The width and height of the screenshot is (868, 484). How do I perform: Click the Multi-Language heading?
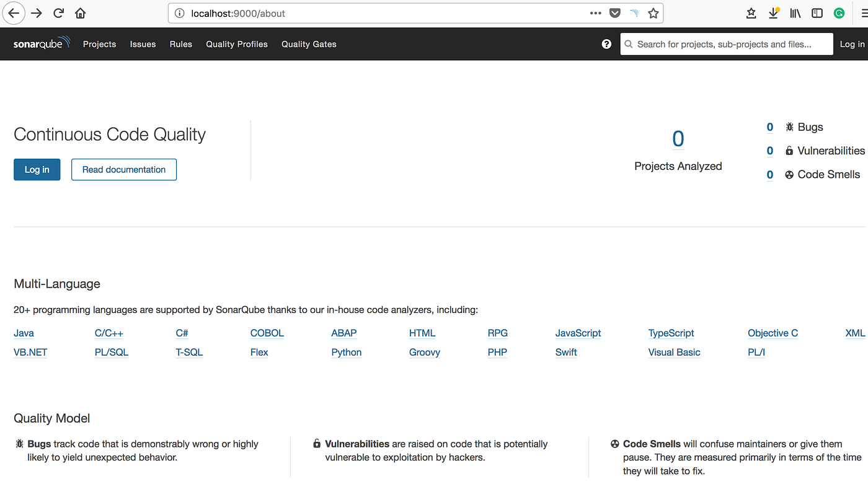57,284
